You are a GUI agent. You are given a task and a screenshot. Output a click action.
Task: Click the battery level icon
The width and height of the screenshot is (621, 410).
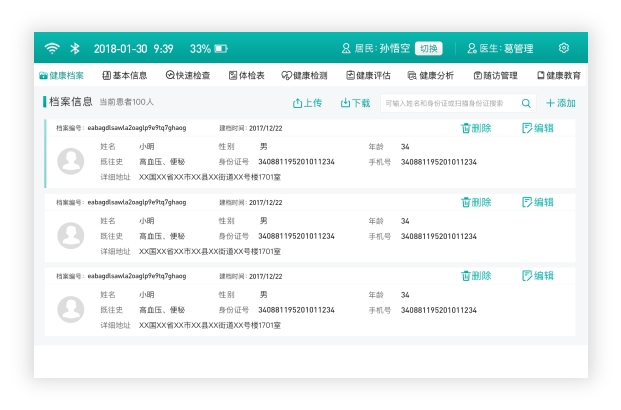click(221, 49)
